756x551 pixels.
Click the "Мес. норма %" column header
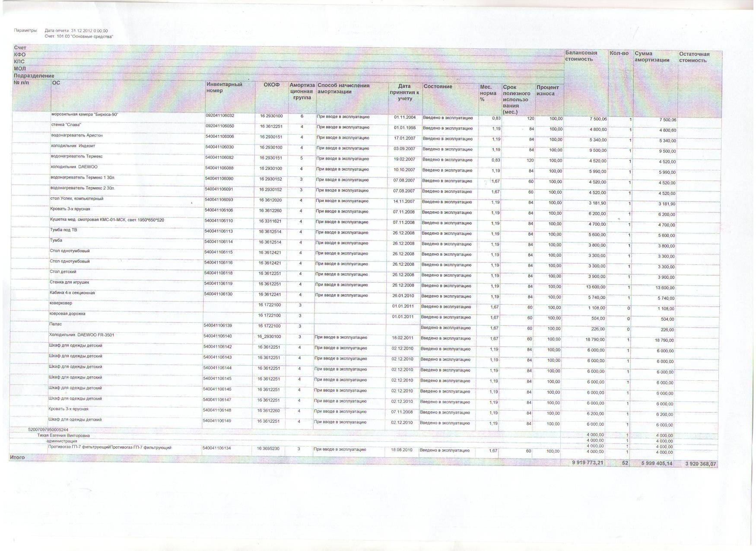point(488,93)
